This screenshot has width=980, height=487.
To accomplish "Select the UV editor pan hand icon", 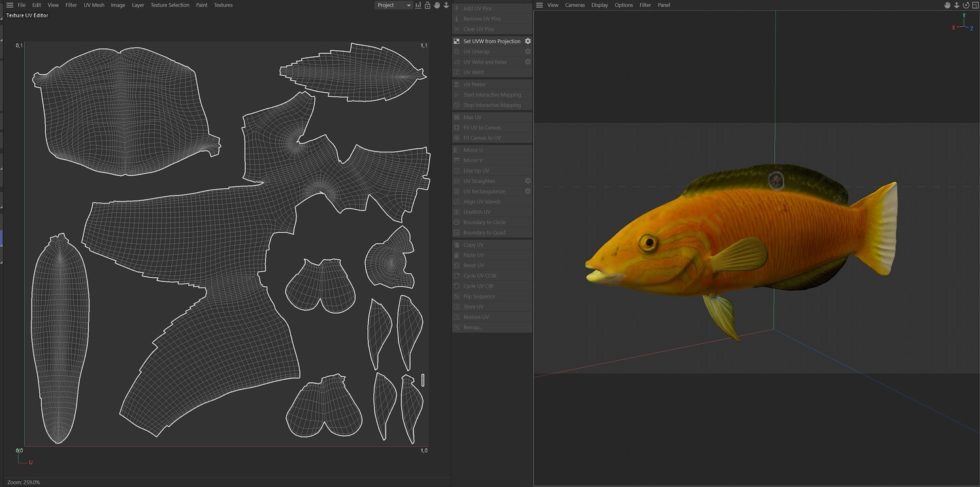I will 436,5.
